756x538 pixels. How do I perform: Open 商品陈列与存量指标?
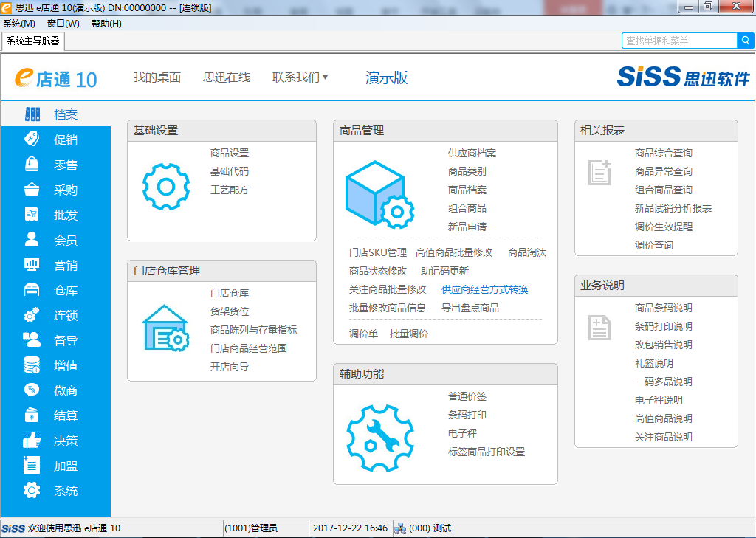click(254, 330)
